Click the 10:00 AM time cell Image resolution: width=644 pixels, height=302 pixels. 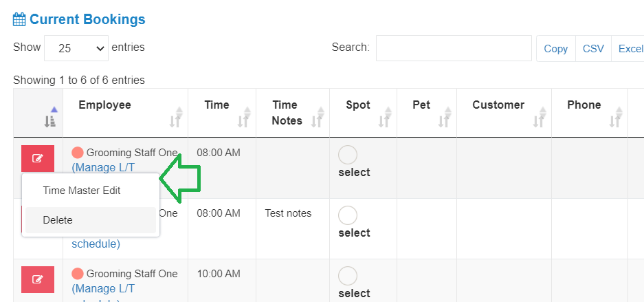click(219, 274)
